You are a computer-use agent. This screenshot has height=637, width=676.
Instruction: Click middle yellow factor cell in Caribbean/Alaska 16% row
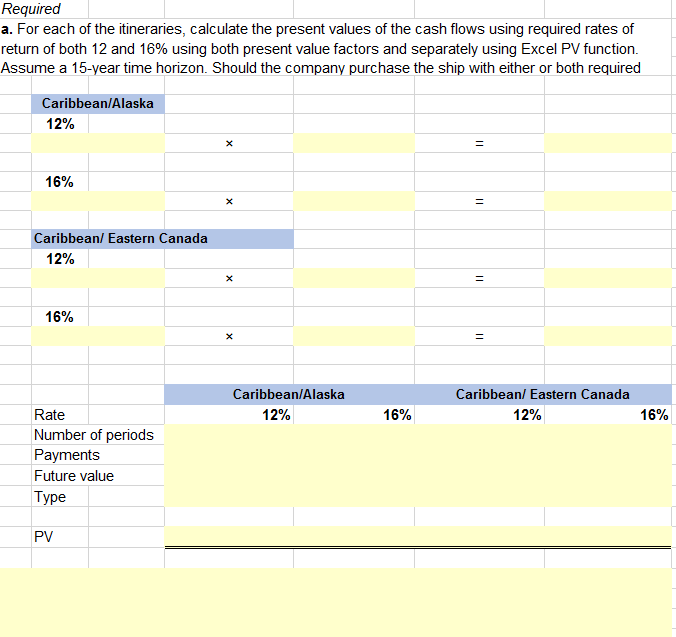(x=354, y=201)
